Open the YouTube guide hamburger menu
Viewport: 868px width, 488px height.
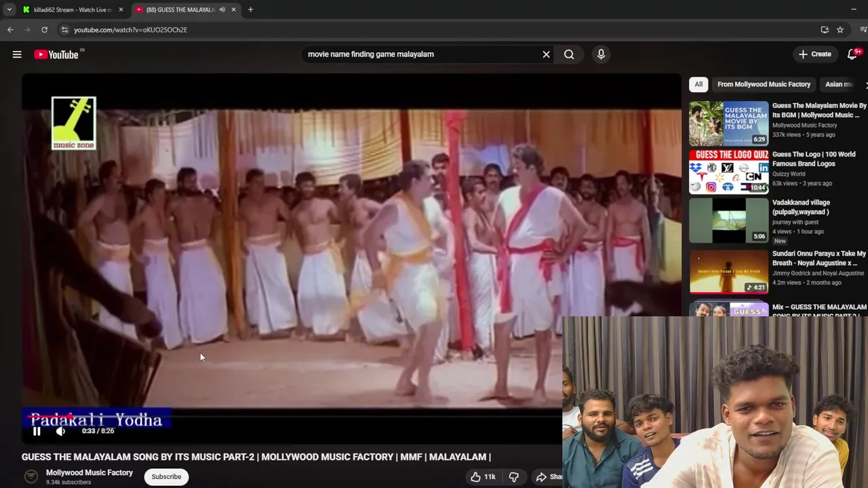[x=17, y=54]
